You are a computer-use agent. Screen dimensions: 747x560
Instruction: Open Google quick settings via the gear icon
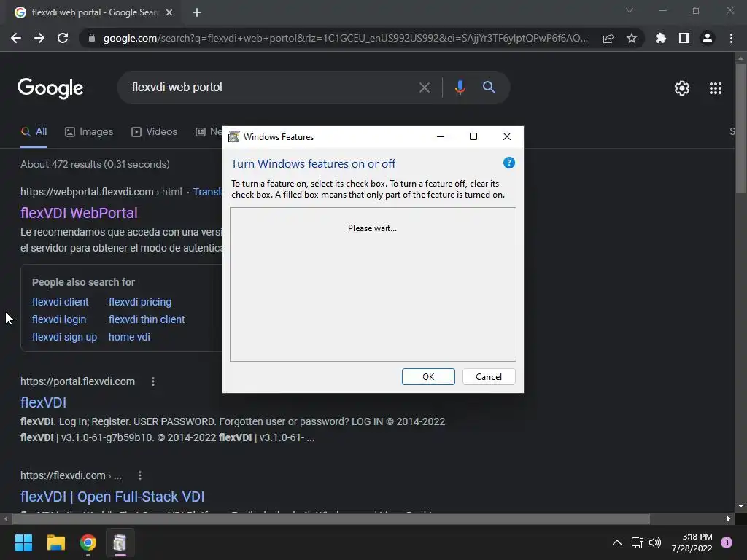pos(682,88)
